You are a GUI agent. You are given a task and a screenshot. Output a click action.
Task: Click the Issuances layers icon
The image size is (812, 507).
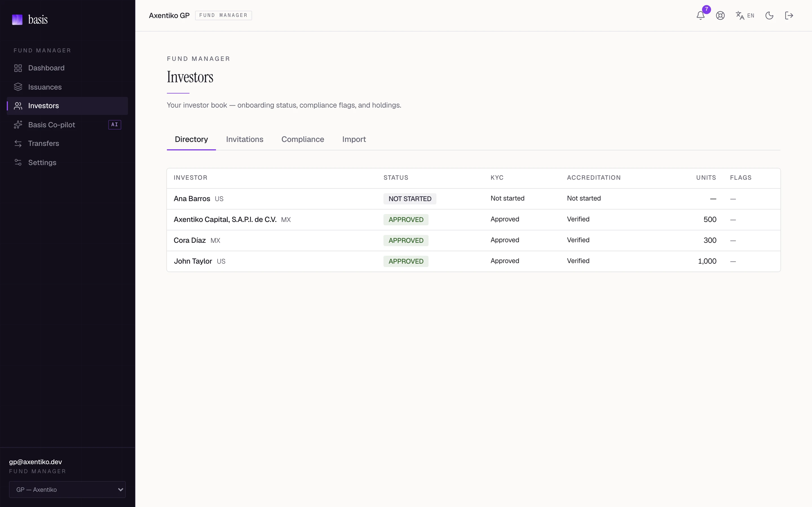pos(18,87)
